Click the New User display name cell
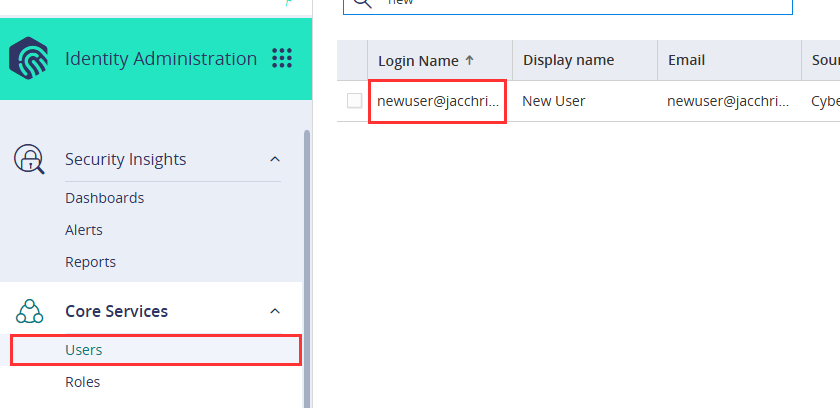This screenshot has height=408, width=840. (x=554, y=101)
